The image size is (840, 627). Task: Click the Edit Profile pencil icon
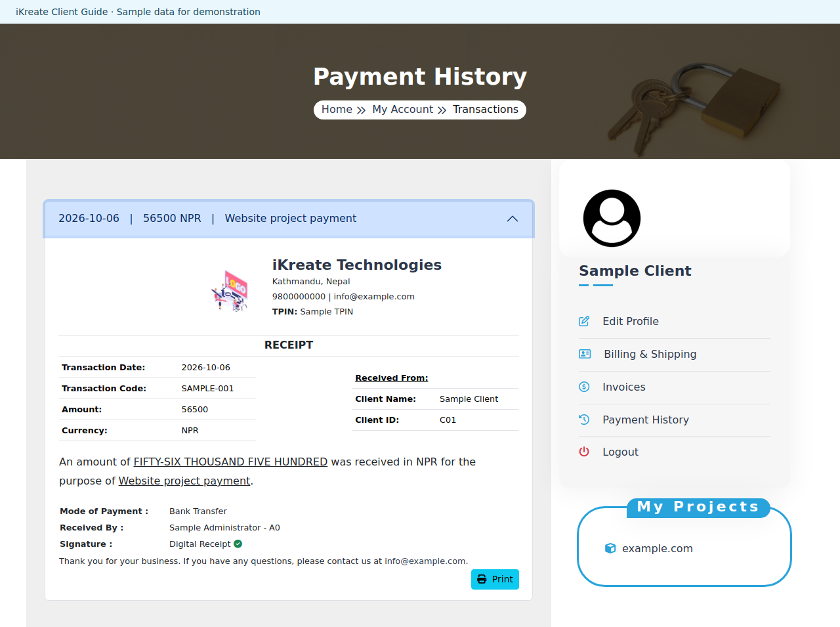tap(584, 321)
